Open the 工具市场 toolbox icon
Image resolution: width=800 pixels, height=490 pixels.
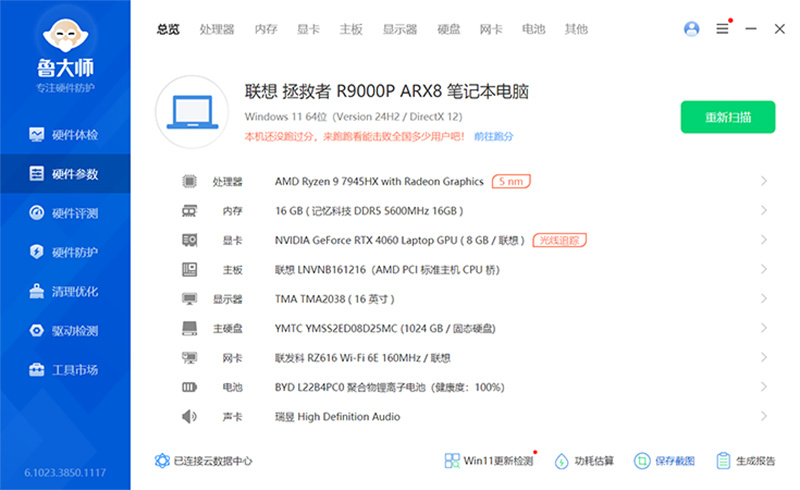(x=37, y=370)
